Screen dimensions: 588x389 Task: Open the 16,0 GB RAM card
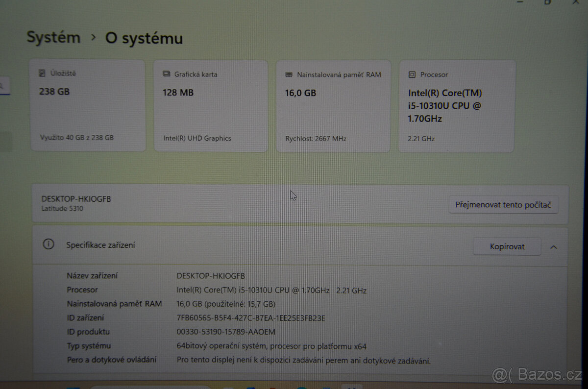coord(333,105)
